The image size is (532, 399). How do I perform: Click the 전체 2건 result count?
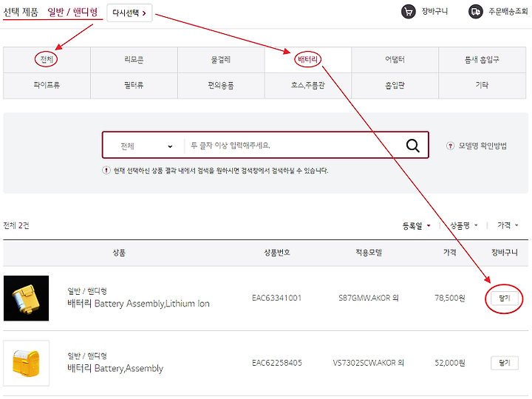pos(16,225)
